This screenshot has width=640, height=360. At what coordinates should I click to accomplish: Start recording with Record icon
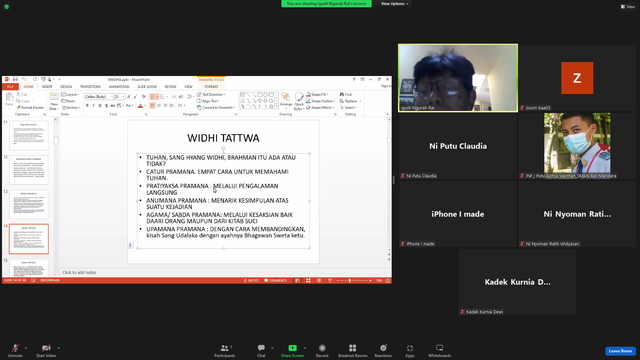[x=322, y=351]
